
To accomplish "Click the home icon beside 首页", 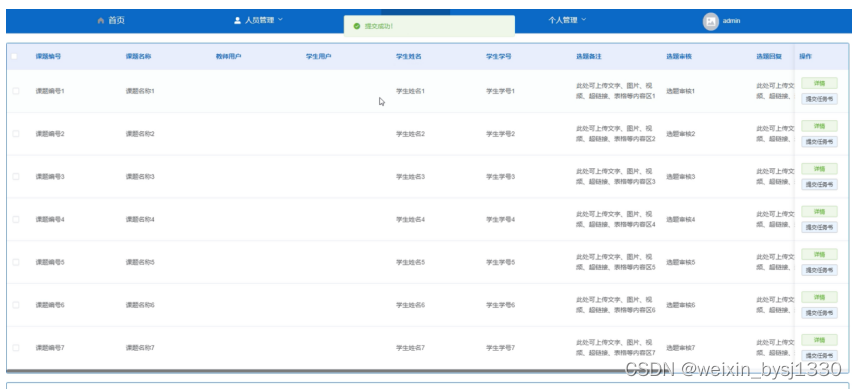I will (101, 21).
